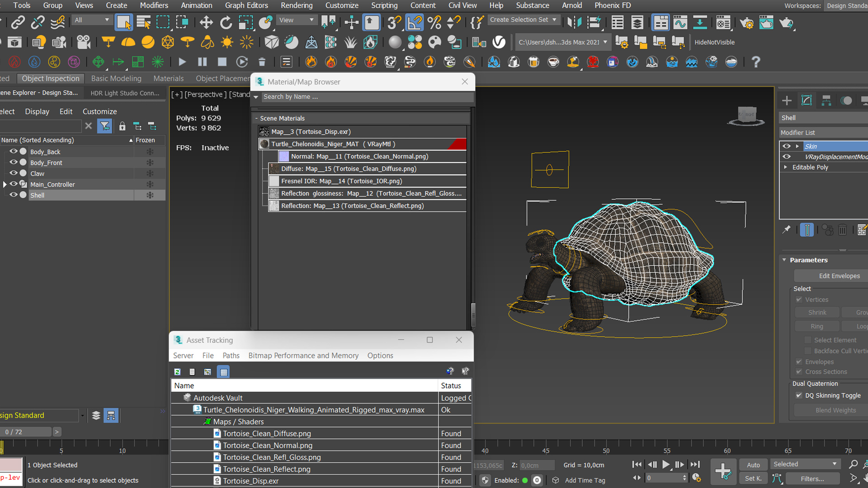
Task: Open the project path dropdown
Action: pos(563,42)
